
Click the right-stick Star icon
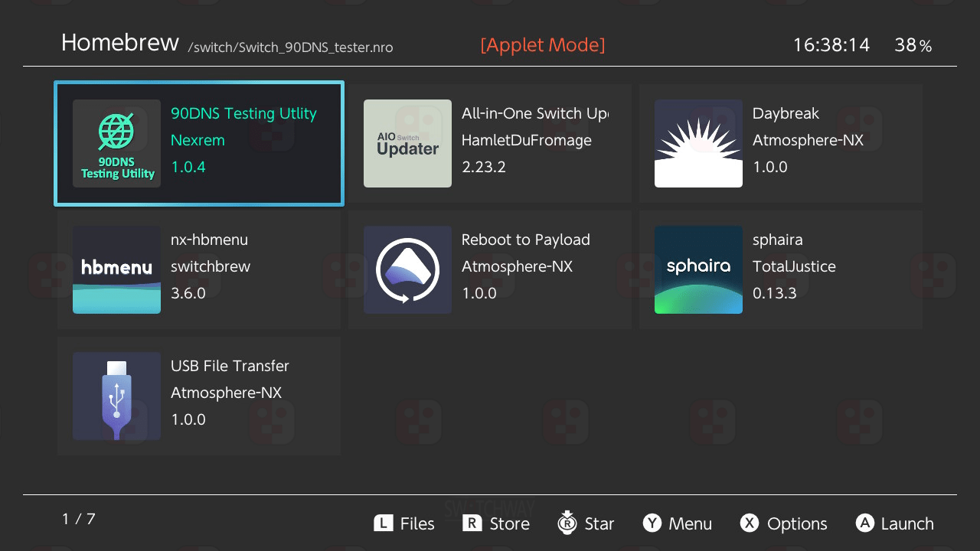[x=567, y=523]
